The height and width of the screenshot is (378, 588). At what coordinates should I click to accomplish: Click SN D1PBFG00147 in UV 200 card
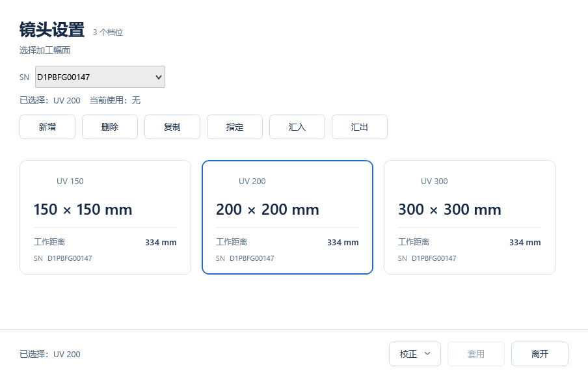coord(245,258)
